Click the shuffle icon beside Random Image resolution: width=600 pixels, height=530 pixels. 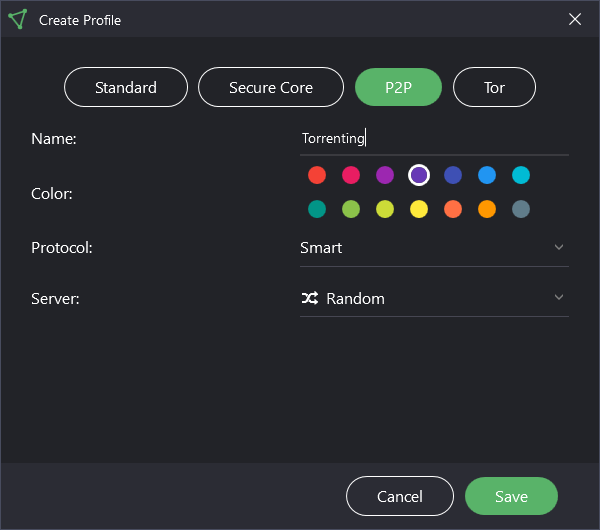tap(310, 298)
